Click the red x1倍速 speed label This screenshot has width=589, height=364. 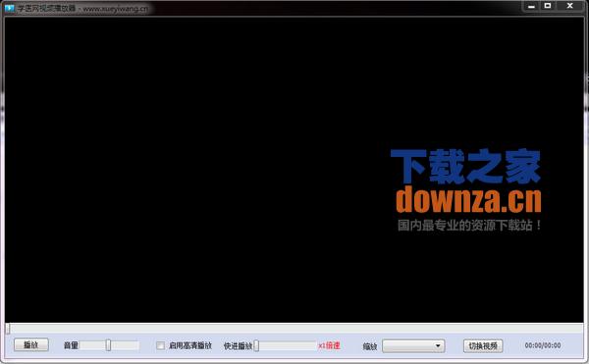(329, 345)
